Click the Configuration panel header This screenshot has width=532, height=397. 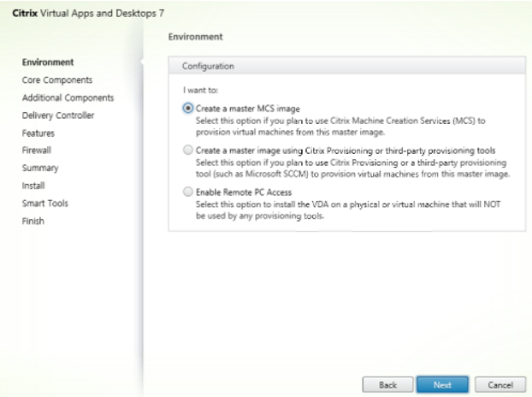click(346, 66)
